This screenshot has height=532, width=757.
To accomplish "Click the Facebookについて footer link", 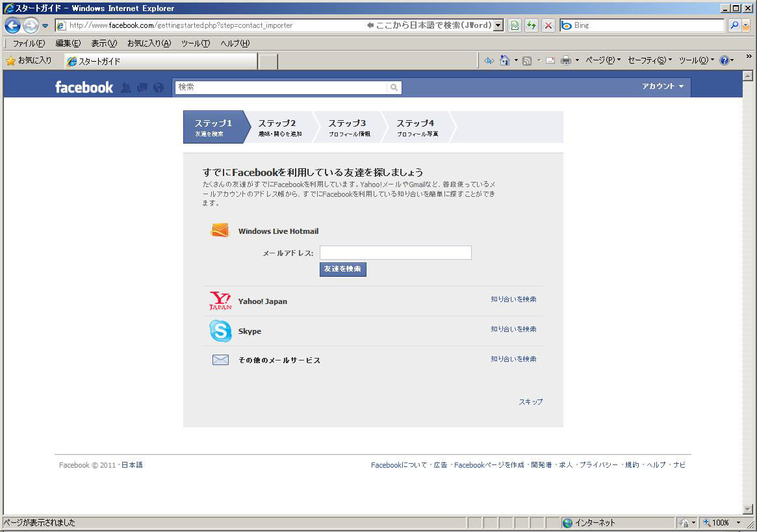I will pos(399,465).
